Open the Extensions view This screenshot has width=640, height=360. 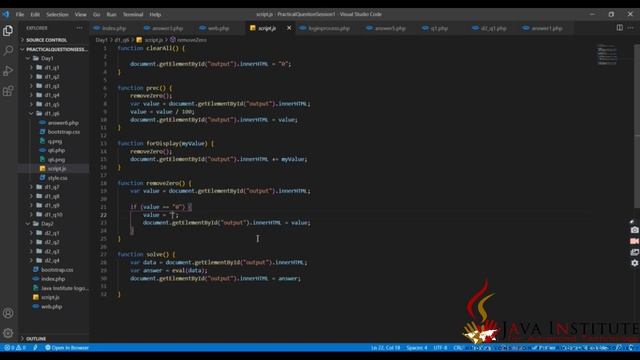click(8, 91)
